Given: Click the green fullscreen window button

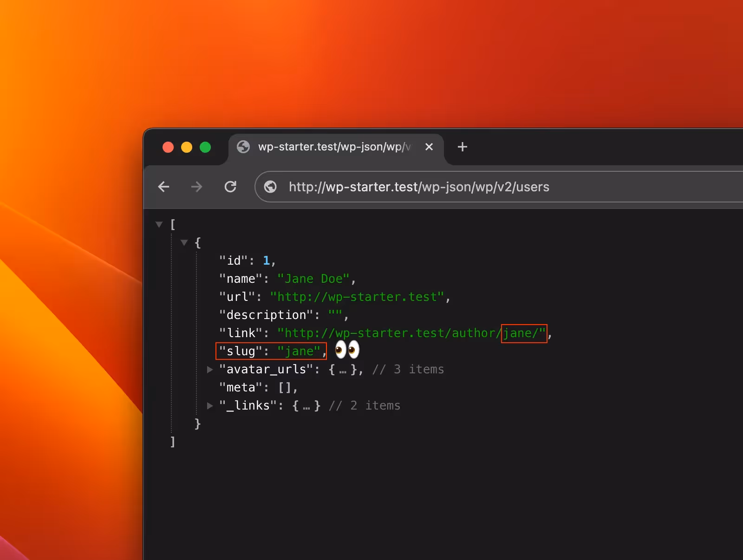Looking at the screenshot, I should tap(205, 147).
